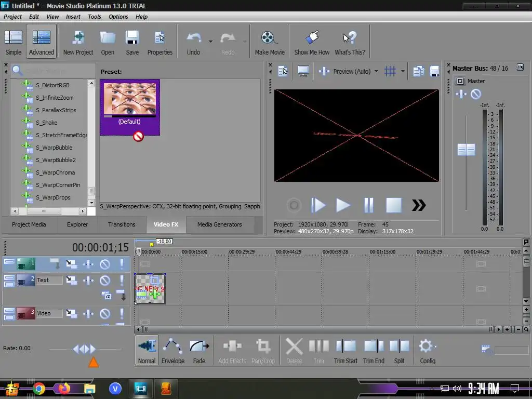Open Preview (Auto) quality dropdown
Viewport: 532px width, 399px height.
tap(376, 71)
